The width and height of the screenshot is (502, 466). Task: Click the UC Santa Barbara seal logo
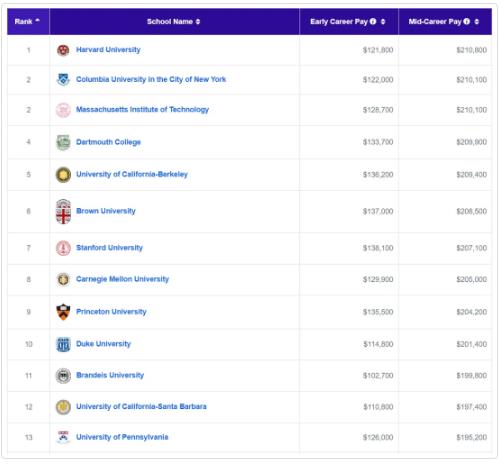63,407
